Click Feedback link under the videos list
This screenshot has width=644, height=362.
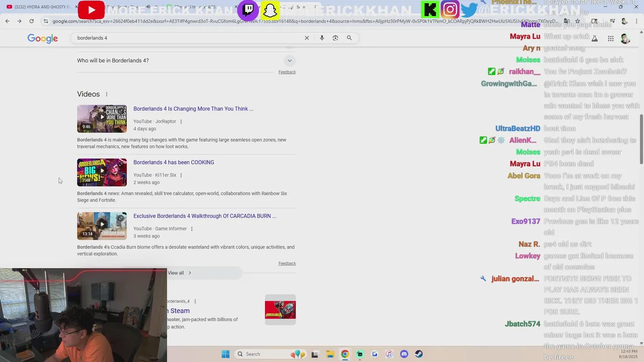point(287,263)
